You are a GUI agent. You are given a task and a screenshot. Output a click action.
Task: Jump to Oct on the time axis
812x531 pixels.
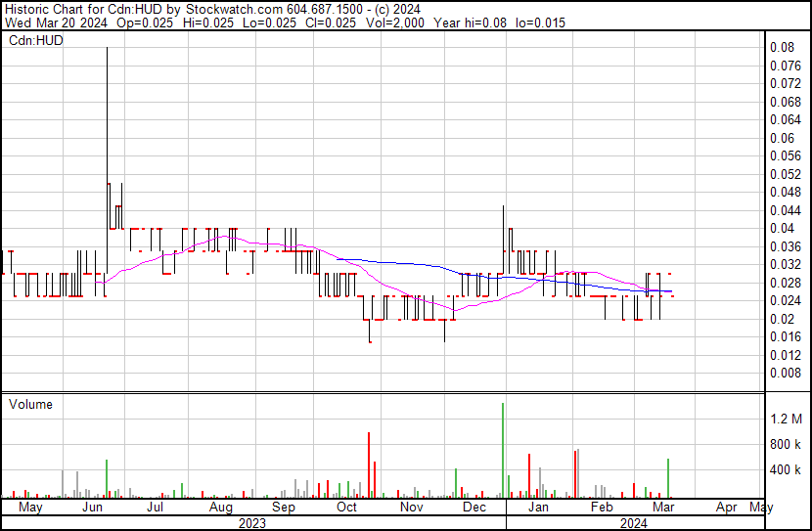(347, 509)
